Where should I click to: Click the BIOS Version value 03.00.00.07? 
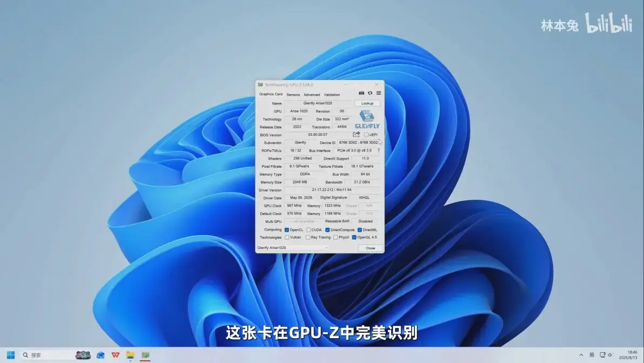coord(318,134)
